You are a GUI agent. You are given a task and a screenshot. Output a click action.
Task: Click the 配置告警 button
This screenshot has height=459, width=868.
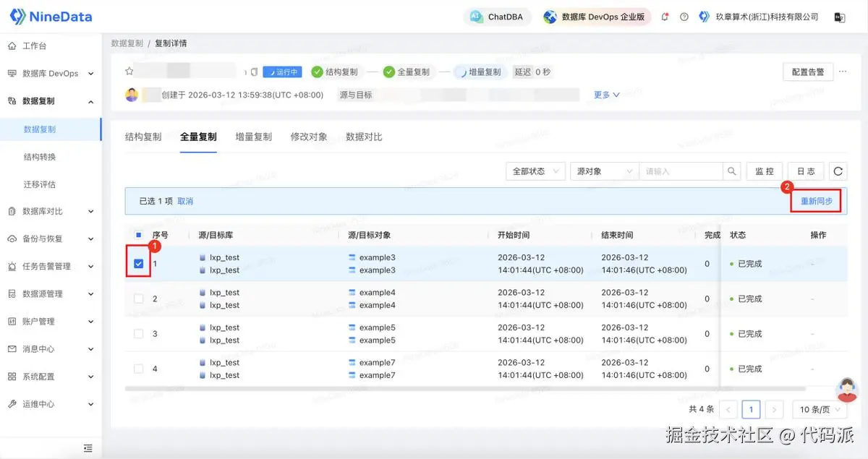[x=808, y=72]
